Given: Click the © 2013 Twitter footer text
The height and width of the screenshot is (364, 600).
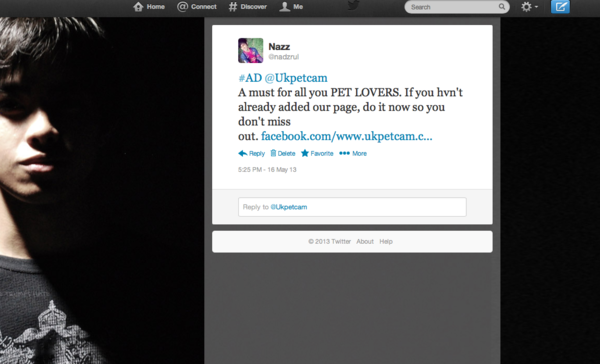Looking at the screenshot, I should (329, 242).
